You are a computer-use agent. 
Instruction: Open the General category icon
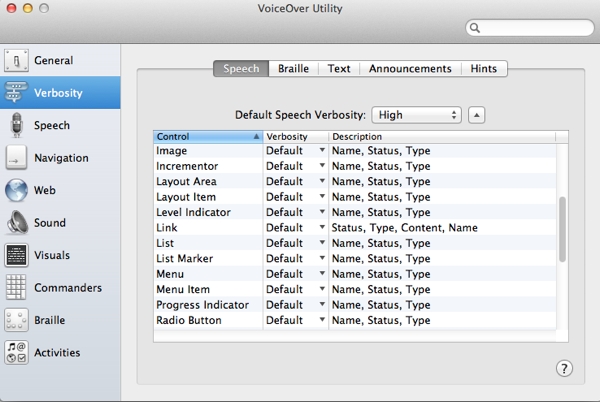click(16, 60)
